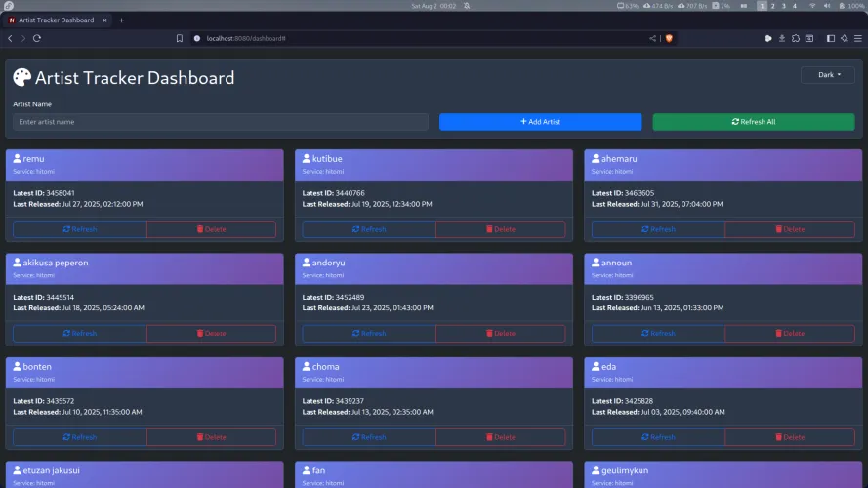Refresh the andoryu artist card

(369, 333)
